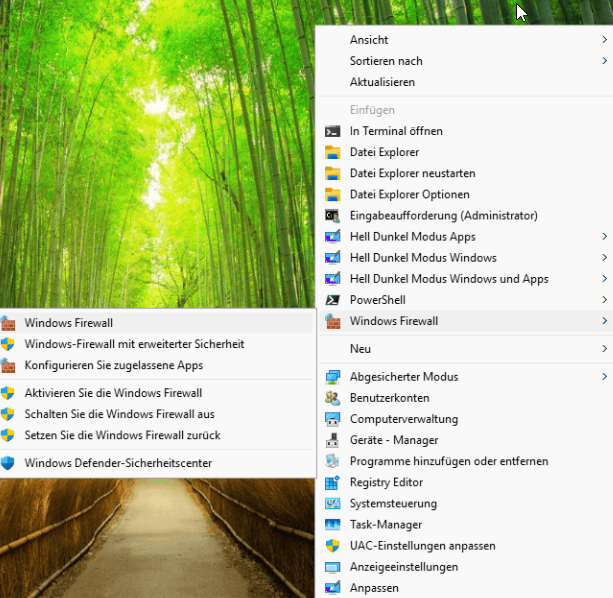Image resolution: width=613 pixels, height=598 pixels.
Task: Click the Anpassen icon
Action: click(333, 588)
